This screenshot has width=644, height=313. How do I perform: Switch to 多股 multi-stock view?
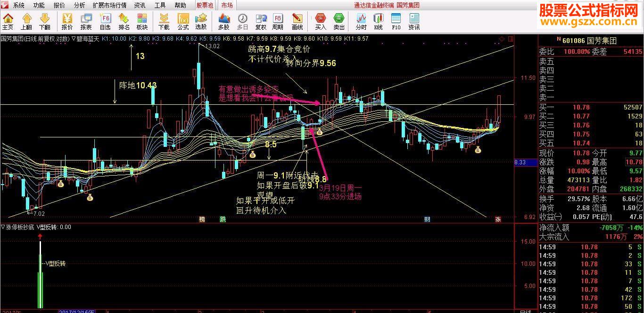click(x=224, y=22)
